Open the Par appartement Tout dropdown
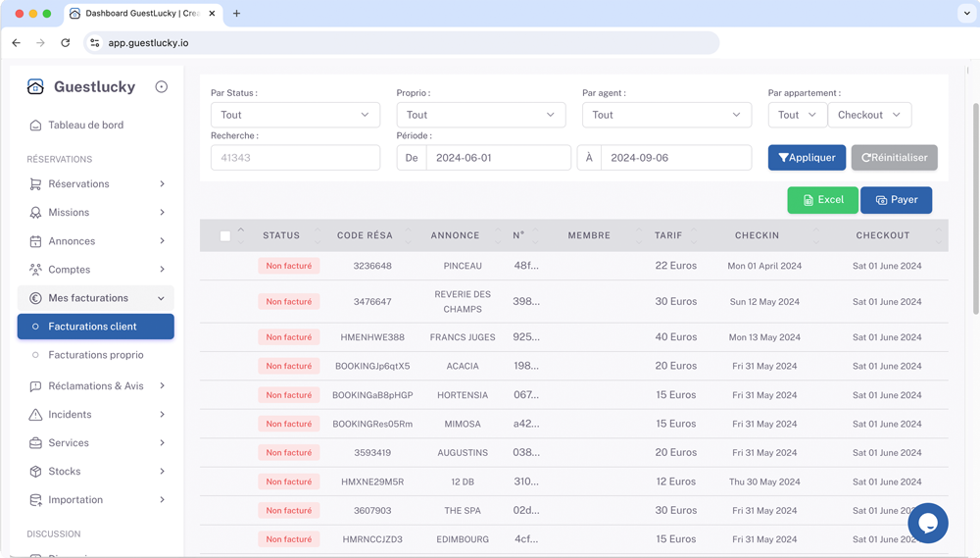Screen dimensions: 980x558 tap(798, 115)
